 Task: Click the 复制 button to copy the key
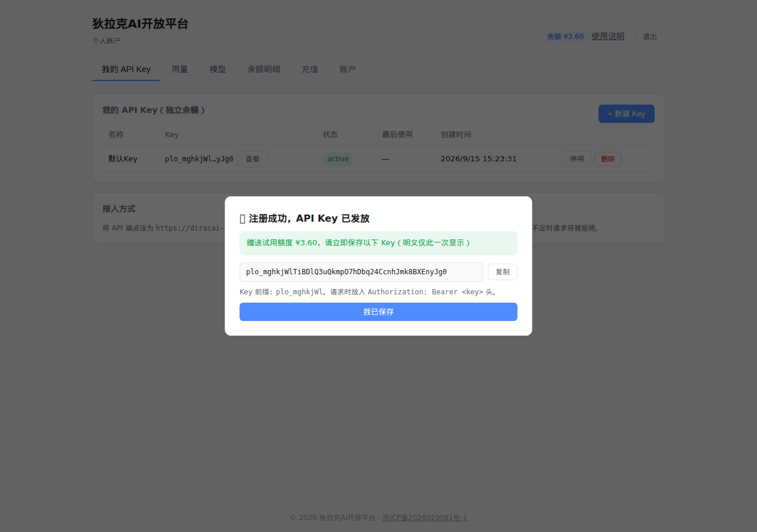tap(503, 272)
